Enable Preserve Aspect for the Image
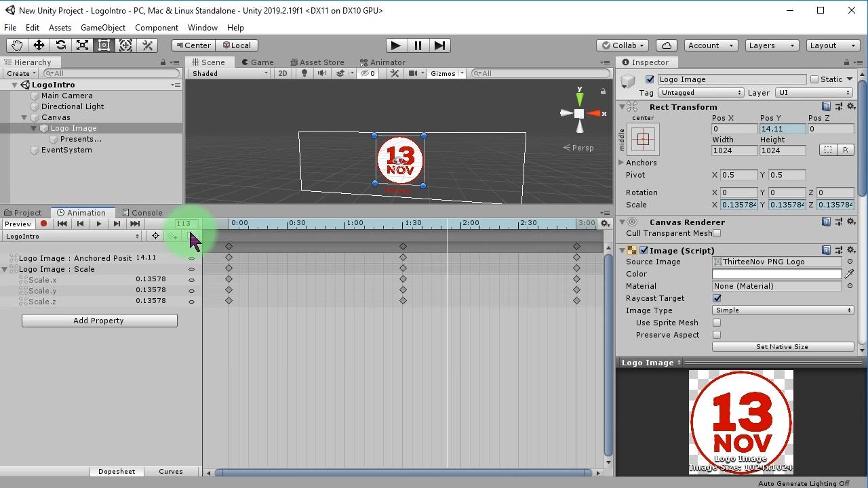This screenshot has height=488, width=868. [x=717, y=335]
